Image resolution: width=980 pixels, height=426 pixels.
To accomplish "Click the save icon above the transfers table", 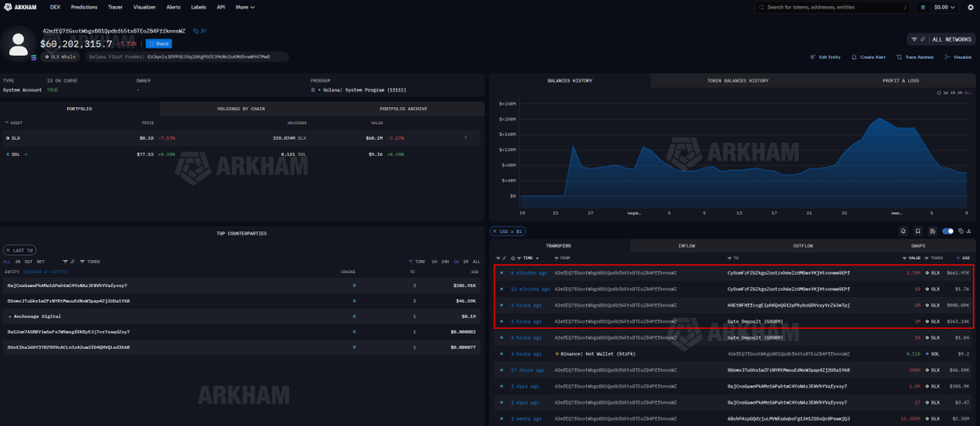I will (933, 231).
